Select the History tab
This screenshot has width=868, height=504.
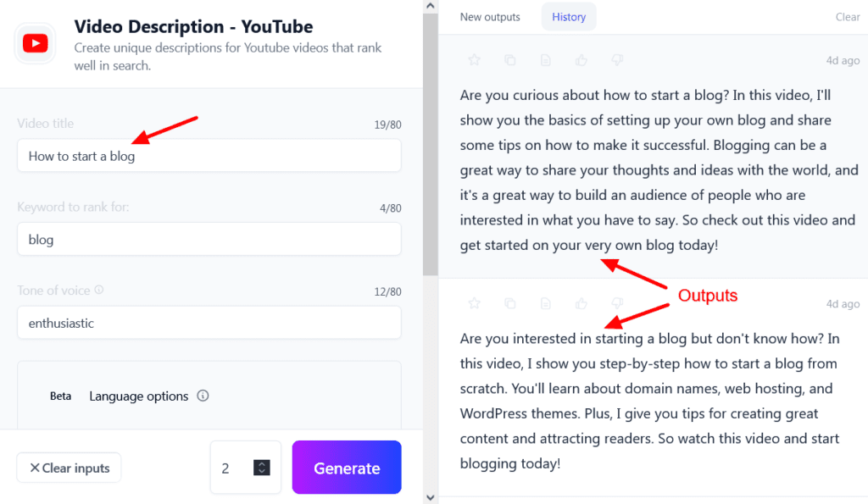[x=569, y=17]
